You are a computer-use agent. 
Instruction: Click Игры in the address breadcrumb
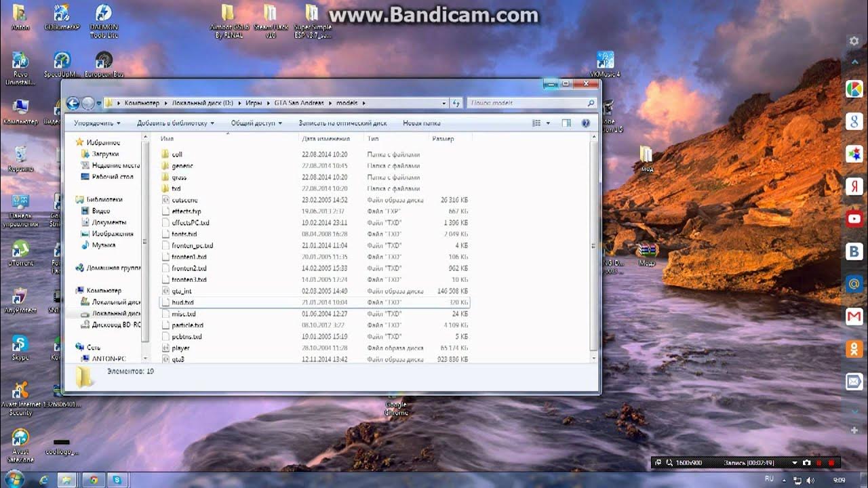(254, 103)
